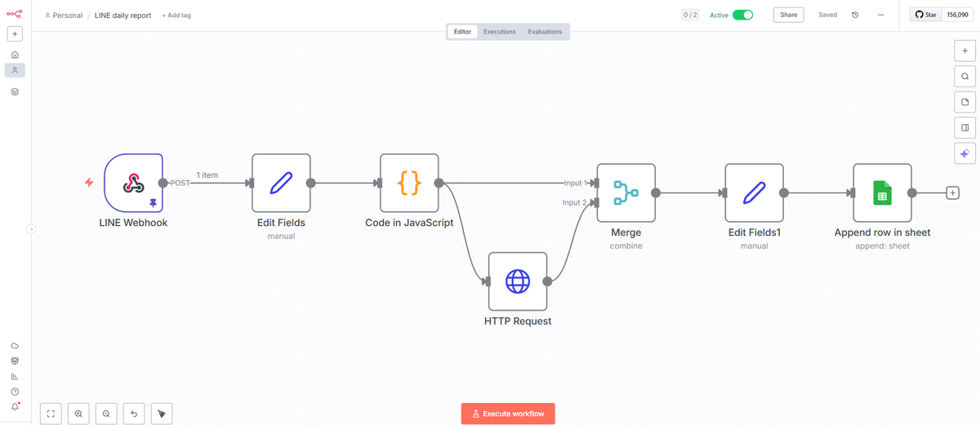Click the Merge node icon
The width and height of the screenshot is (980, 425).
point(626,193)
